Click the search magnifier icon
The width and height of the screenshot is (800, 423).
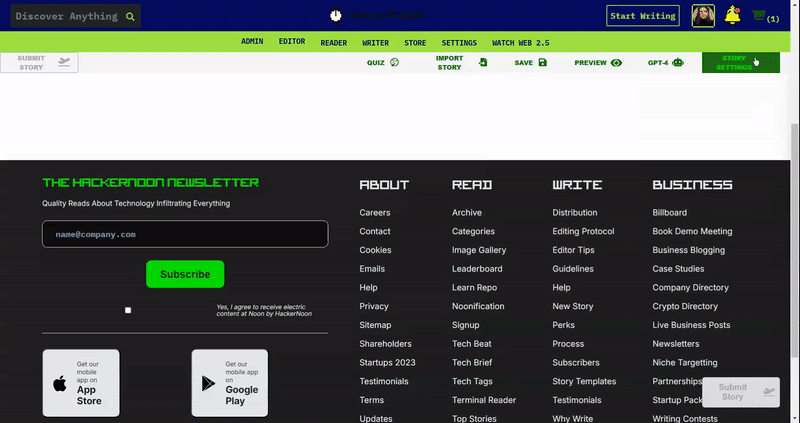pos(130,16)
